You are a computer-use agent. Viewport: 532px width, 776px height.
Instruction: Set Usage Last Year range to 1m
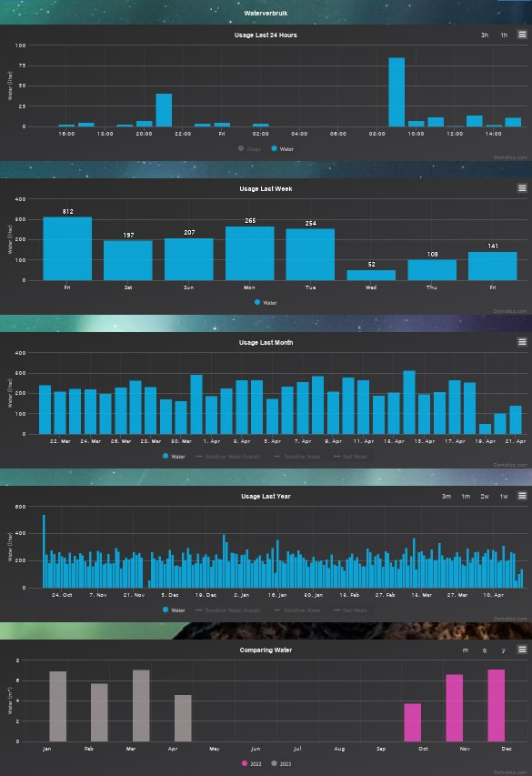466,497
